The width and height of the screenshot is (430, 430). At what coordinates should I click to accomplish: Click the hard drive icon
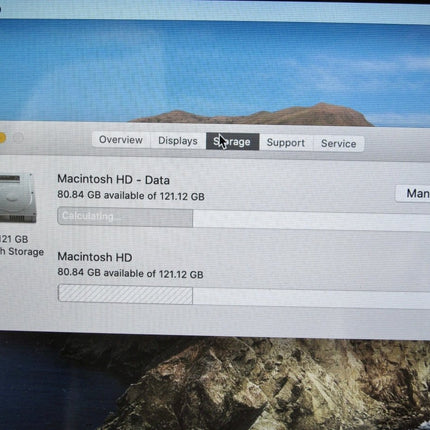pyautogui.click(x=18, y=198)
